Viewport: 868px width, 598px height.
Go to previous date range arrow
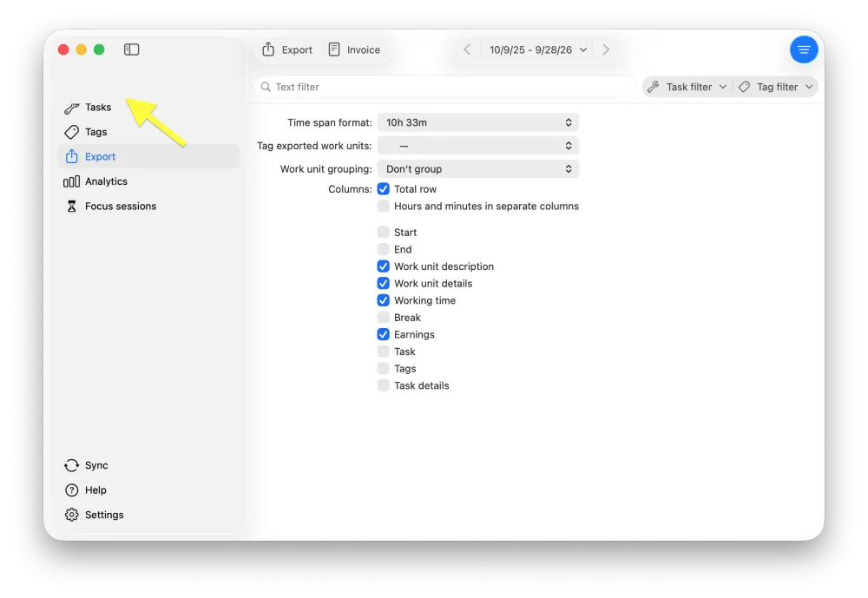[x=467, y=49]
